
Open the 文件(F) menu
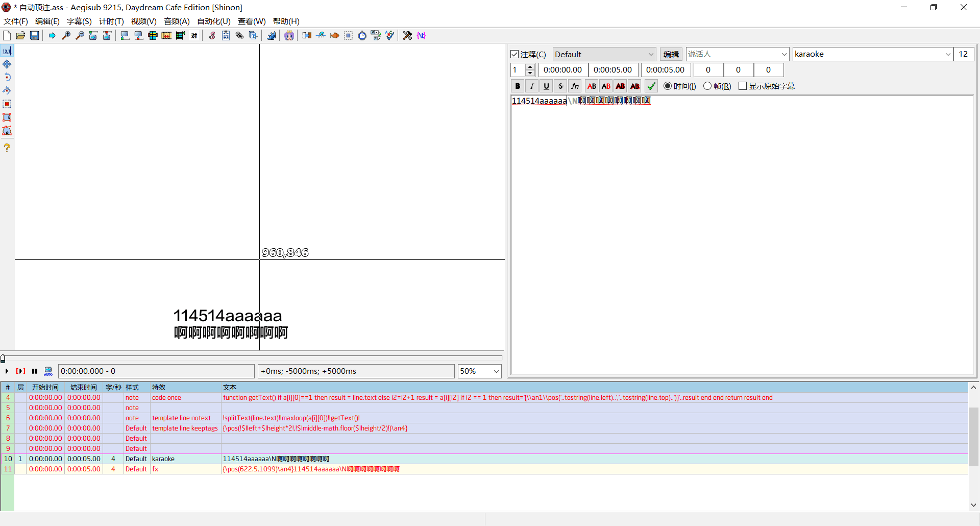pyautogui.click(x=16, y=21)
